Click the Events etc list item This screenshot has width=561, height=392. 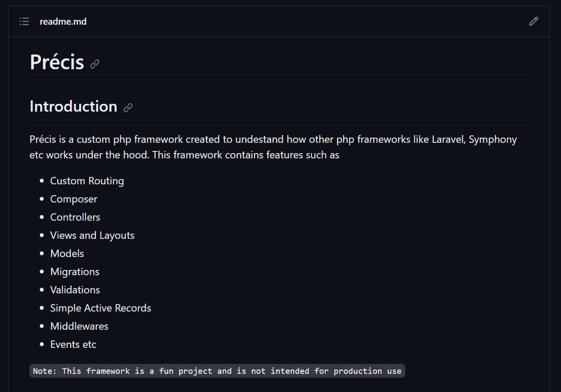coord(73,344)
